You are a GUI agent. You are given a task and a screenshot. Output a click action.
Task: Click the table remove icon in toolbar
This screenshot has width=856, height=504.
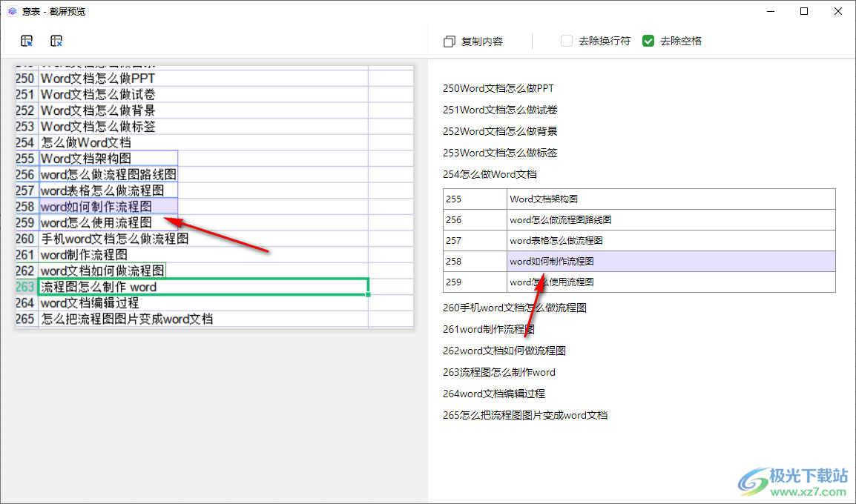(x=56, y=41)
